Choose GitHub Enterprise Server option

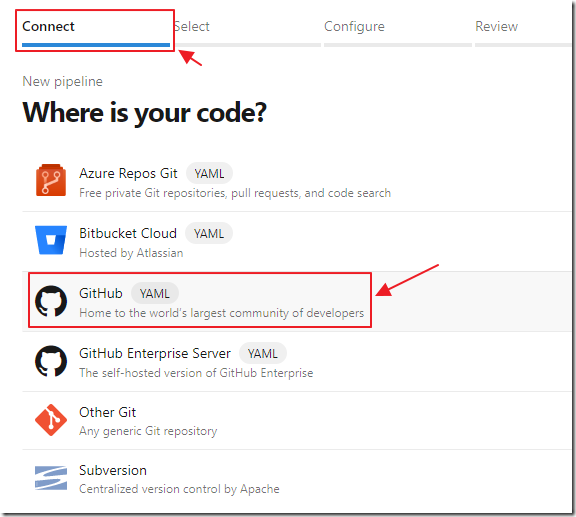155,353
